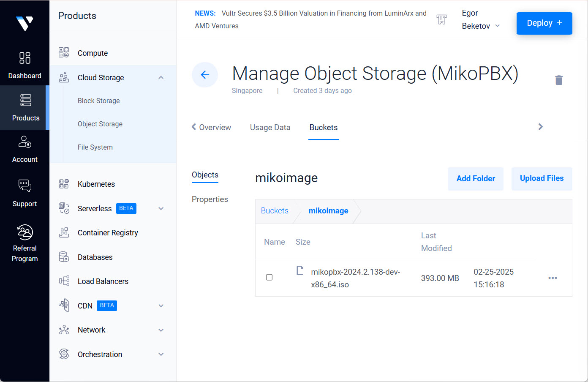Open the Egor Beketov user dropdown

tap(481, 20)
